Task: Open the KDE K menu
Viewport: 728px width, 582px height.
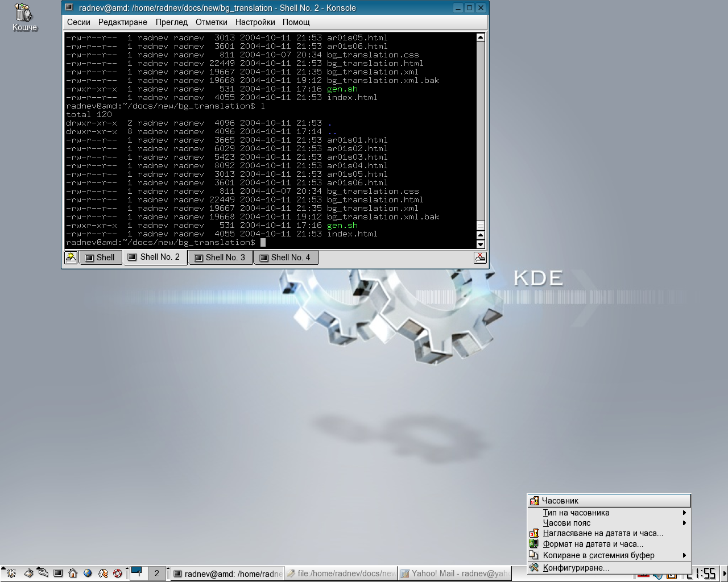Action: click(11, 573)
